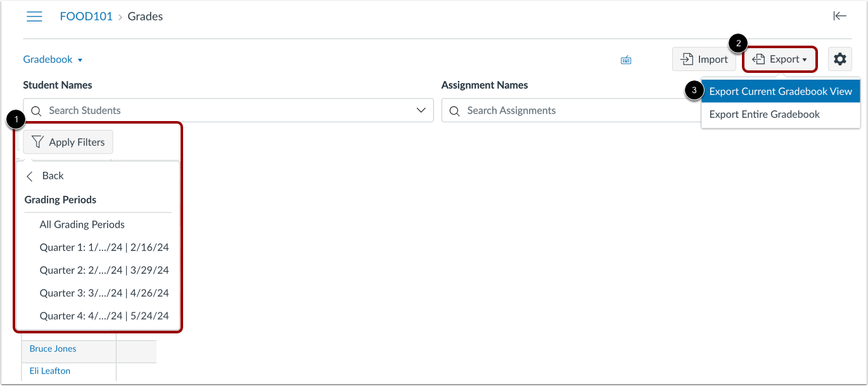Expand the Student Names search dropdown chevron
Viewport: 868px width, 386px height.
[x=421, y=110]
